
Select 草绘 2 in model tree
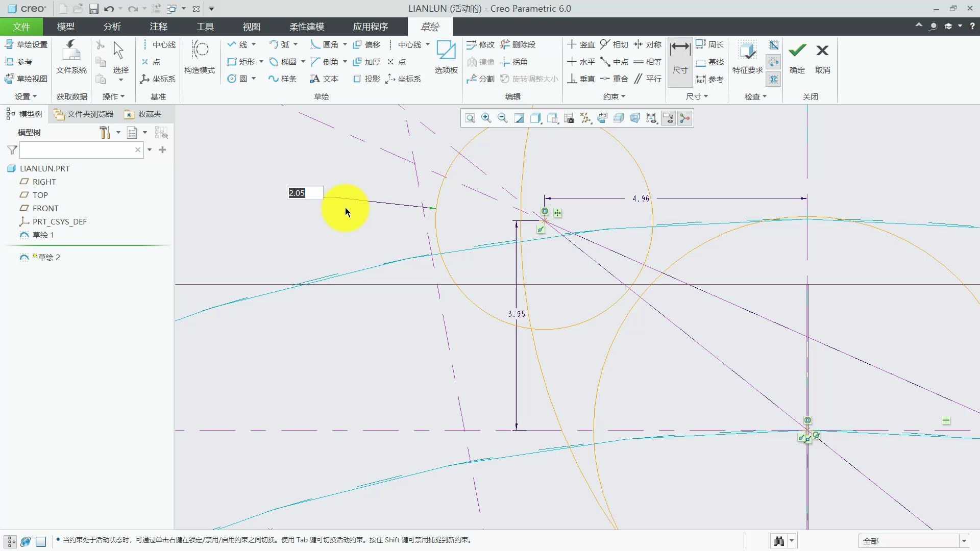49,257
